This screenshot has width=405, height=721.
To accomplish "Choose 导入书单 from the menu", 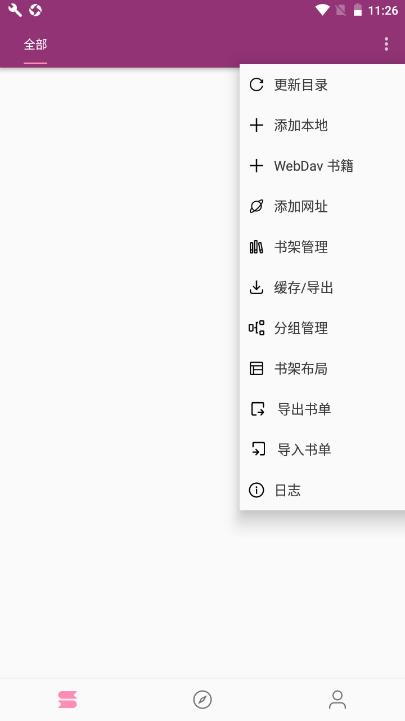I will coord(322,449).
